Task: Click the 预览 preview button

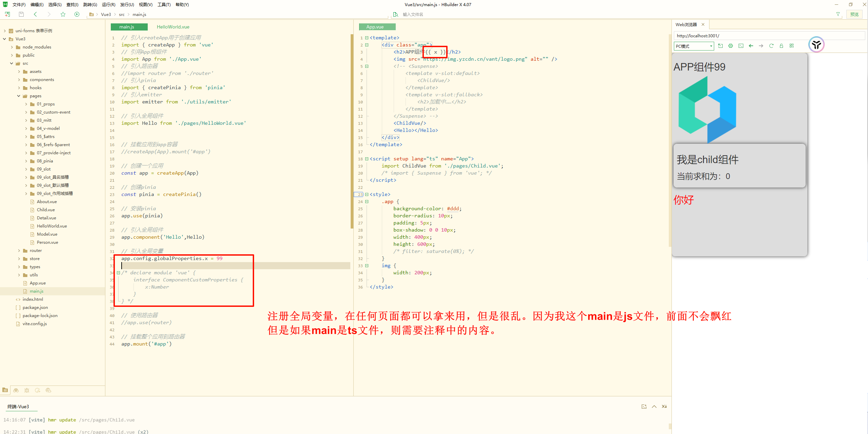Action: (854, 14)
